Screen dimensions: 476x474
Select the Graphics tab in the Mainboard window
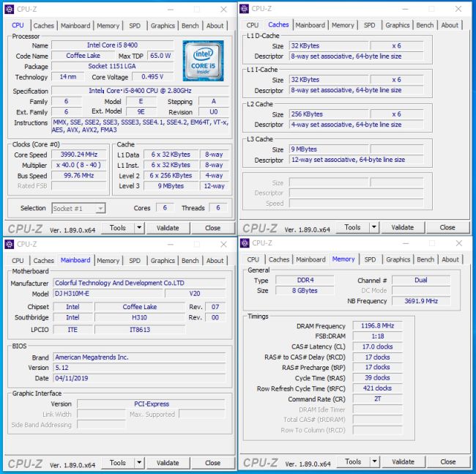163,261
